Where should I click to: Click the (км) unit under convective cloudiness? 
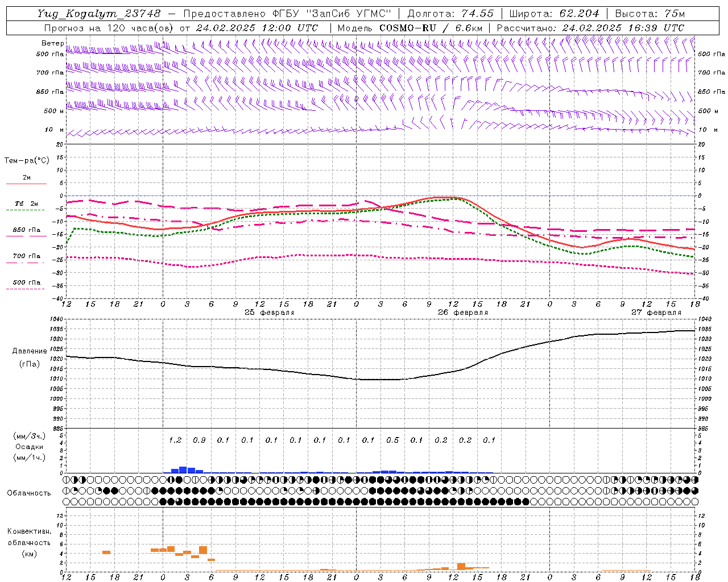pos(29,554)
